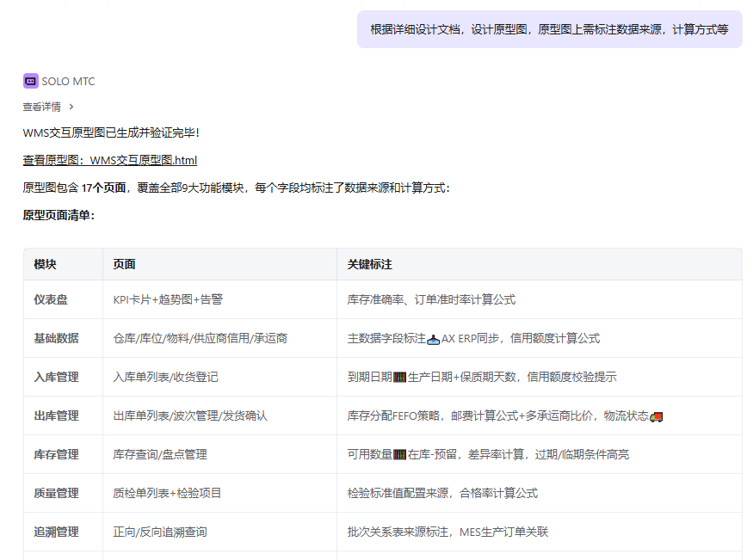Click the 页面 column header
Screen dimensions: 753x560
click(x=124, y=265)
